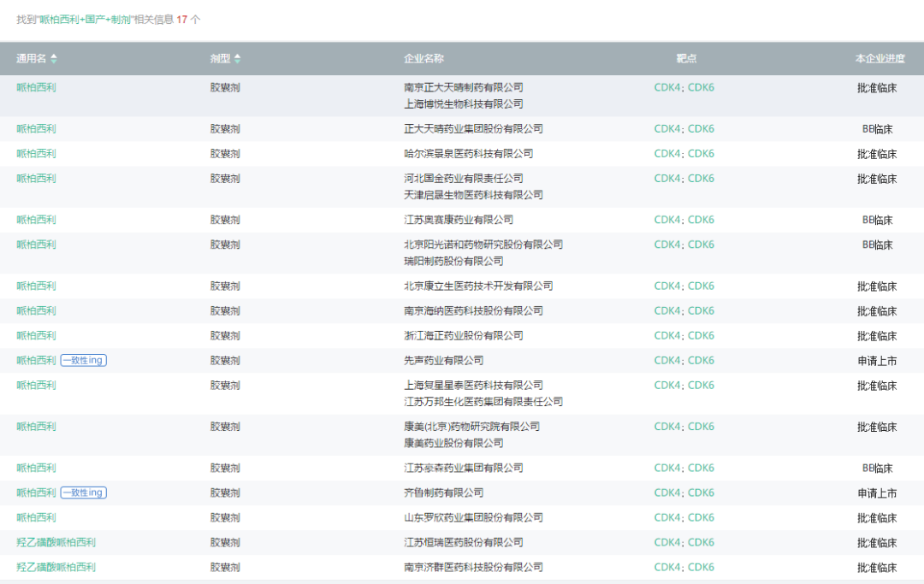Click the result count number 17
924x584 pixels.
pyautogui.click(x=182, y=20)
